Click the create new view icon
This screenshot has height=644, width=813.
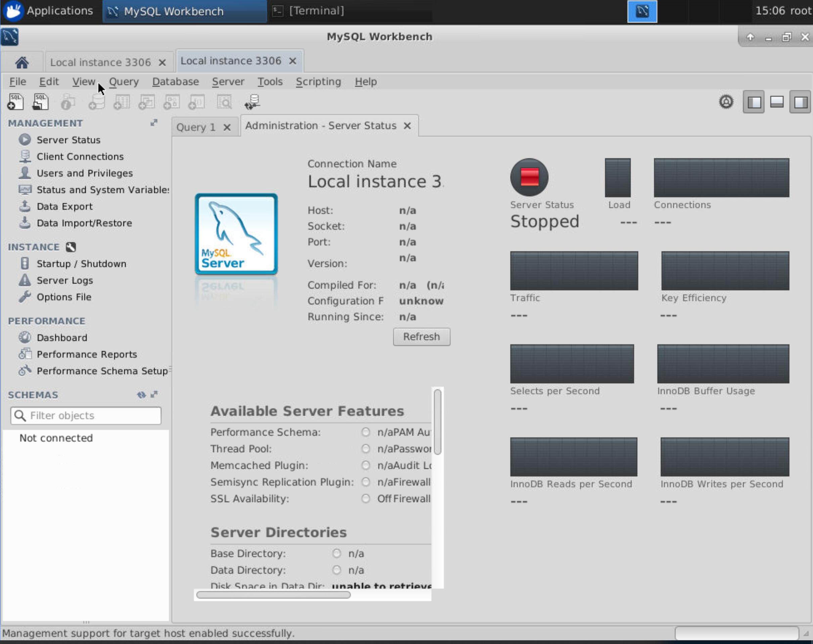(x=146, y=102)
